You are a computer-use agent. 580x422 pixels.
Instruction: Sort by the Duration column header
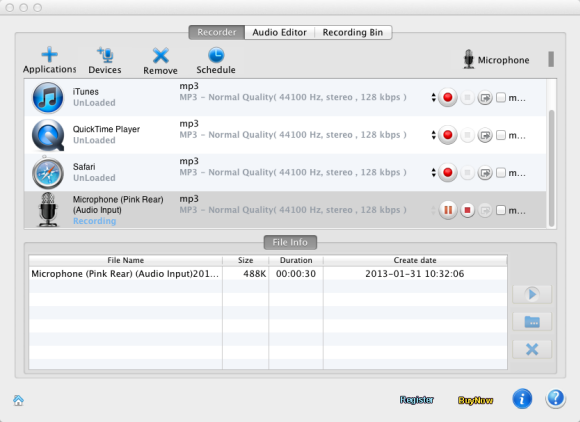pos(296,260)
